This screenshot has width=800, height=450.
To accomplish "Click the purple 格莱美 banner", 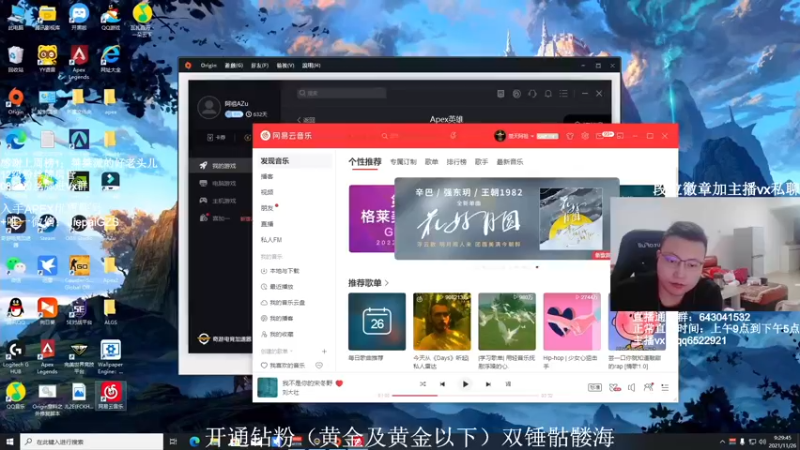I will tap(371, 218).
